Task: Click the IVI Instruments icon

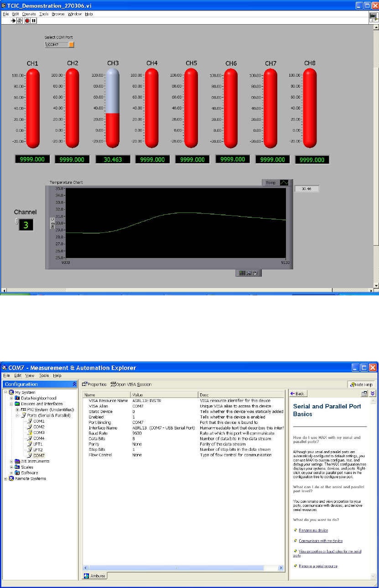Action: pyautogui.click(x=17, y=461)
